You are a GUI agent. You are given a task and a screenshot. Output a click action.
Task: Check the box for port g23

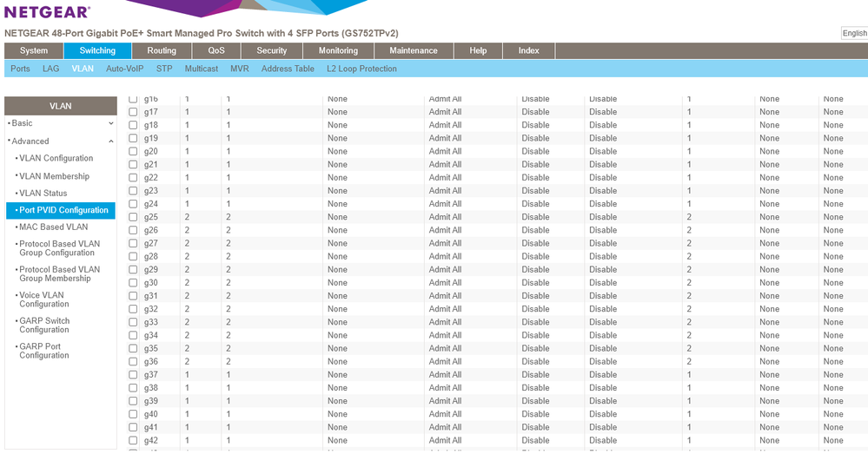point(133,191)
